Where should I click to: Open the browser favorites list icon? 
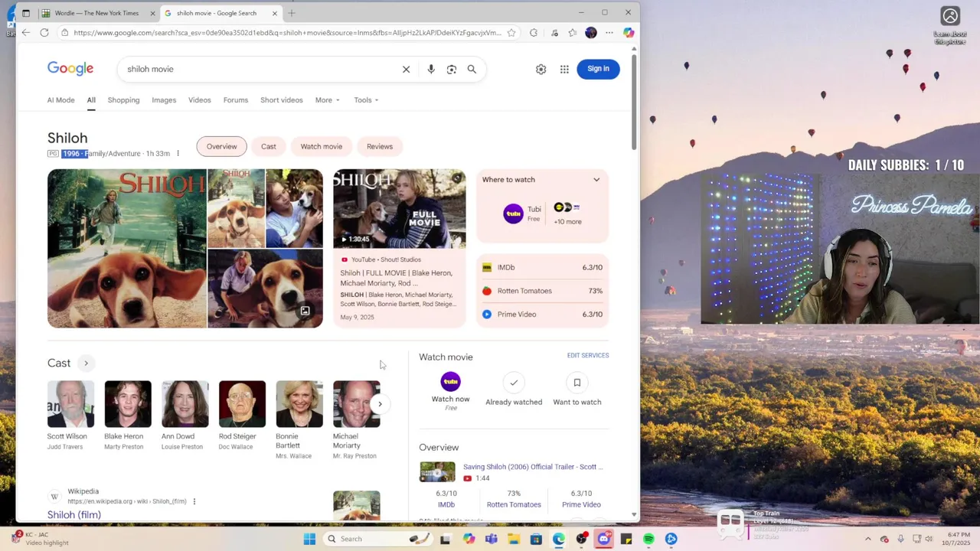[572, 33]
